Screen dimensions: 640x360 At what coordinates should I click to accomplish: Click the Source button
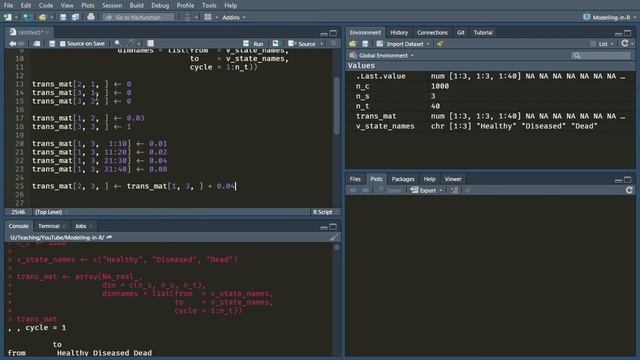pos(302,44)
